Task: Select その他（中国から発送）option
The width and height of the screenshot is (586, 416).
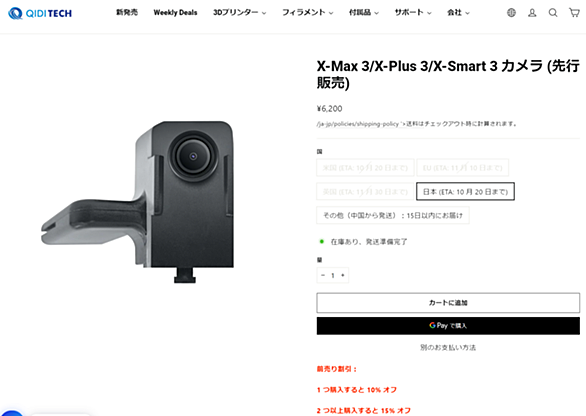Action: point(393,215)
